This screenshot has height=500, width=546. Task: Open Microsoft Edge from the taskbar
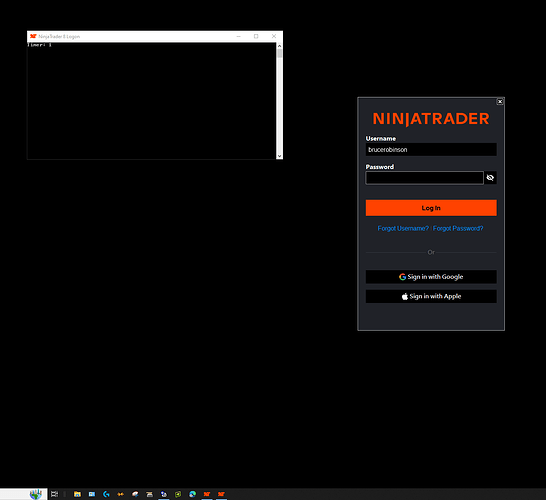click(192, 494)
